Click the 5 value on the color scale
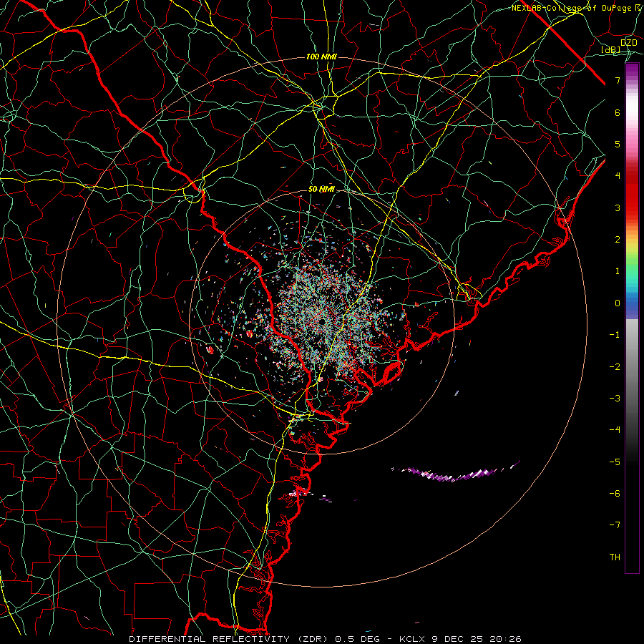 click(x=618, y=144)
